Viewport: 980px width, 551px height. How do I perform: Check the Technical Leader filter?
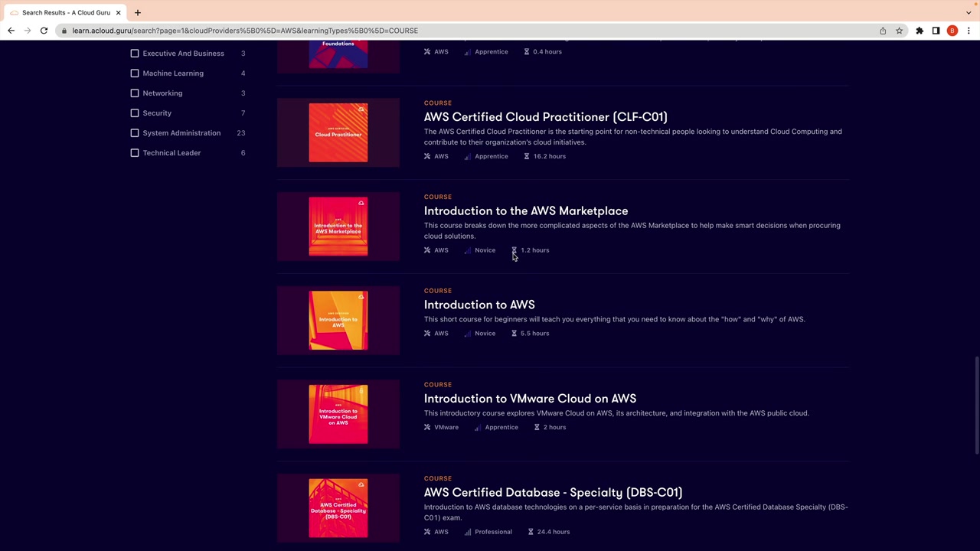(x=135, y=153)
